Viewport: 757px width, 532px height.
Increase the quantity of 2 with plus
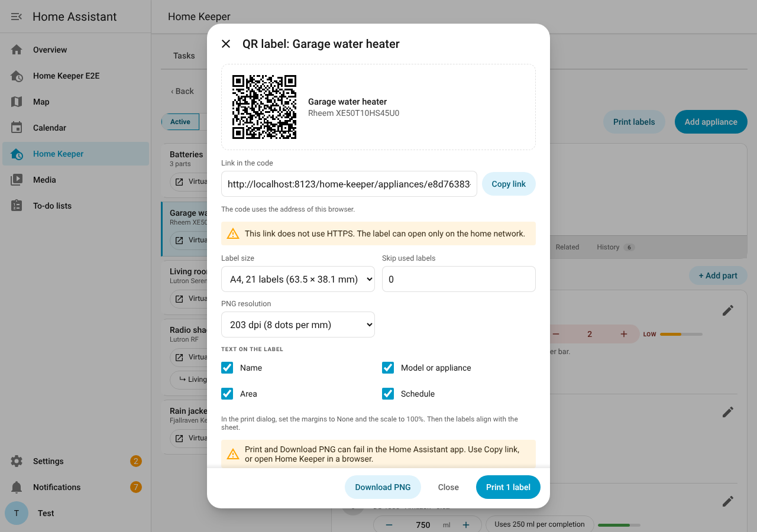pos(624,334)
